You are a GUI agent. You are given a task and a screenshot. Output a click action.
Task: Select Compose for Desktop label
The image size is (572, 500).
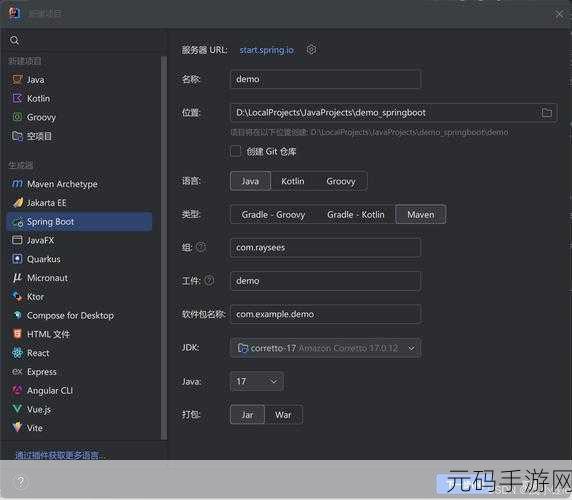[70, 315]
